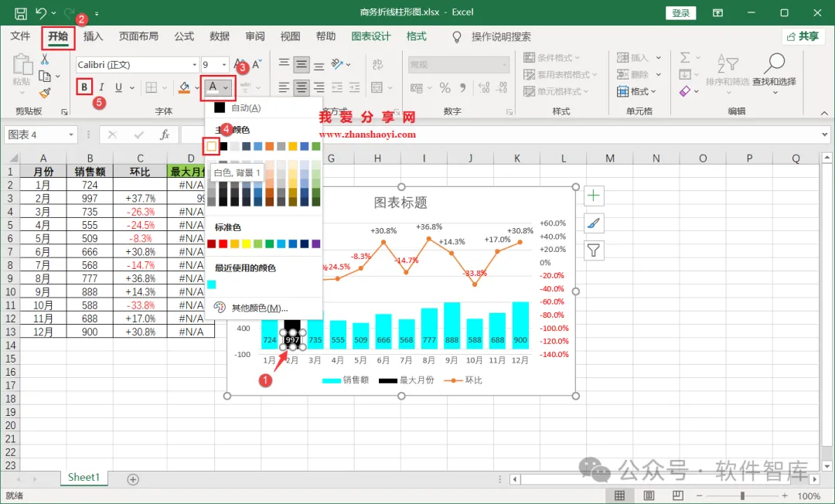Viewport: 835px width, 504px height.
Task: Select purple standard color swatch
Action: (315, 243)
